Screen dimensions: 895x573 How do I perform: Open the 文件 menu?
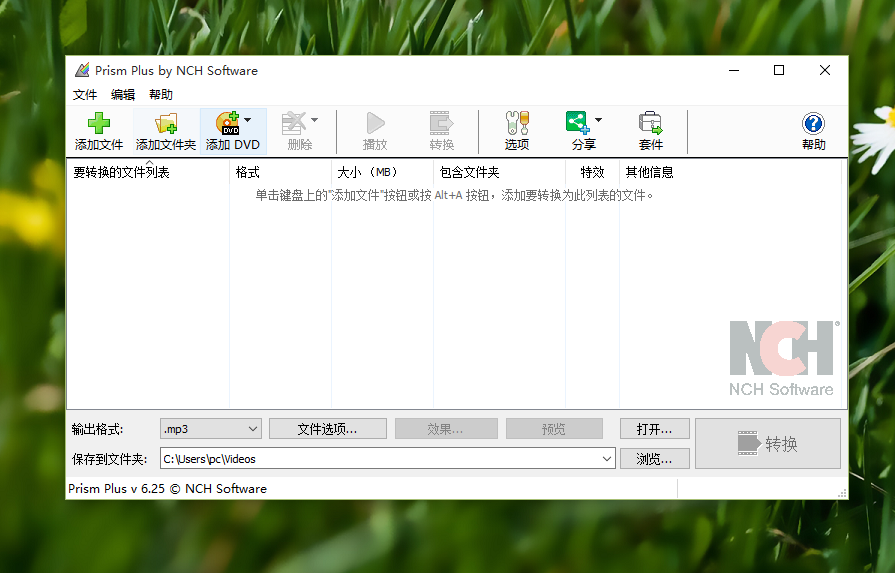pyautogui.click(x=84, y=95)
